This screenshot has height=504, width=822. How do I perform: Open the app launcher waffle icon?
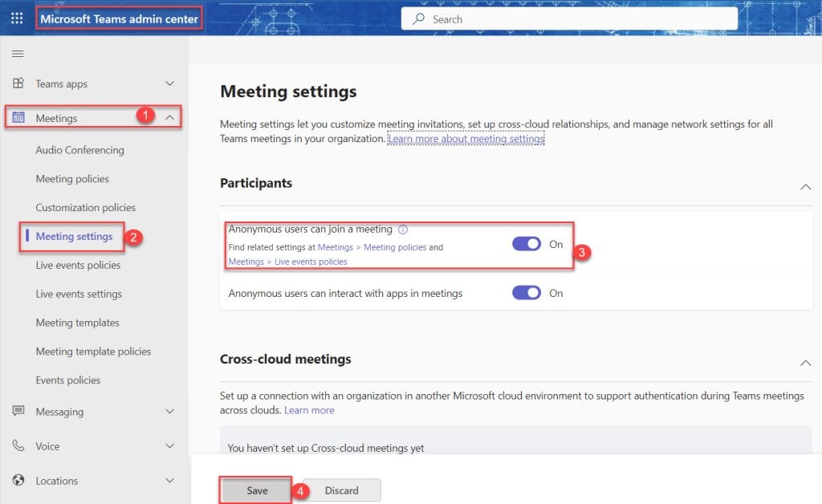pyautogui.click(x=17, y=18)
